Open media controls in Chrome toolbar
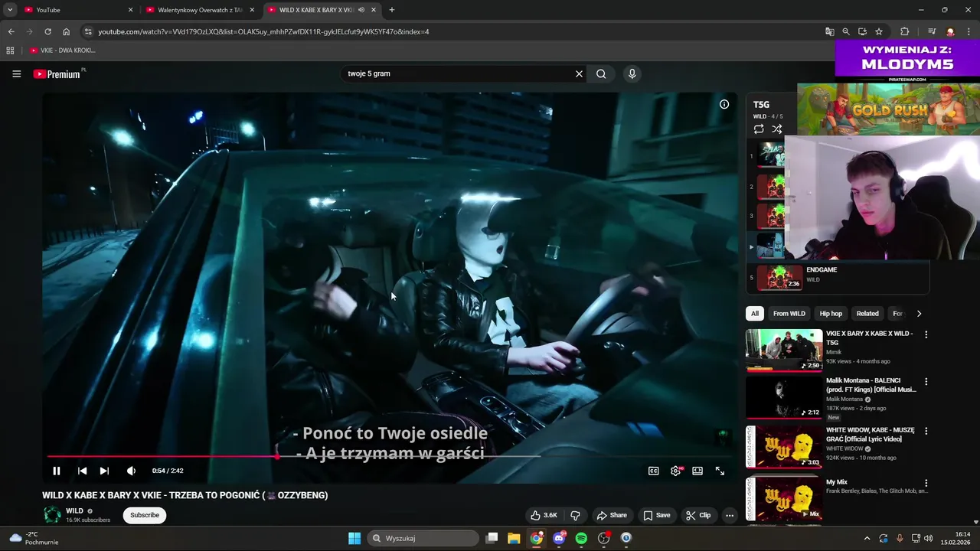Viewport: 980px width, 551px height. (x=932, y=31)
